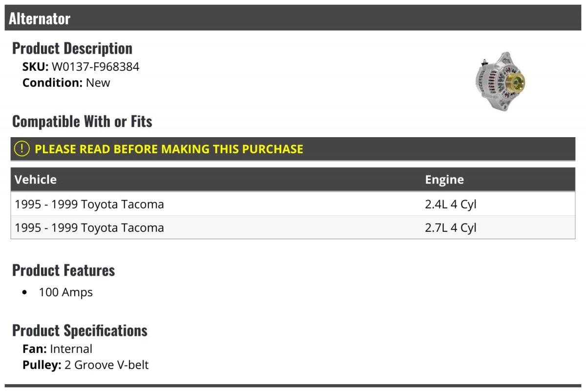Click the yellow warning exclamation icon
This screenshot has height=392, width=586.
click(x=22, y=149)
